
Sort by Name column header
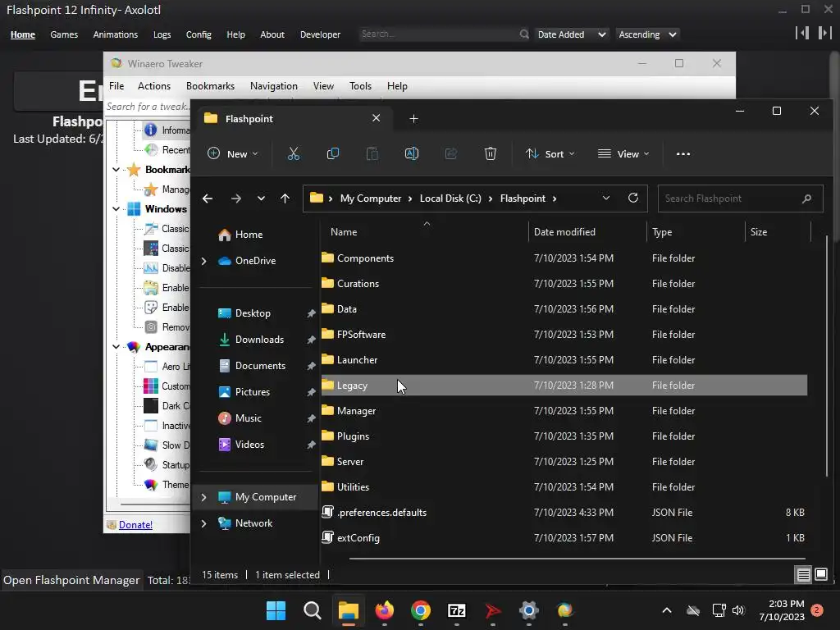(344, 232)
